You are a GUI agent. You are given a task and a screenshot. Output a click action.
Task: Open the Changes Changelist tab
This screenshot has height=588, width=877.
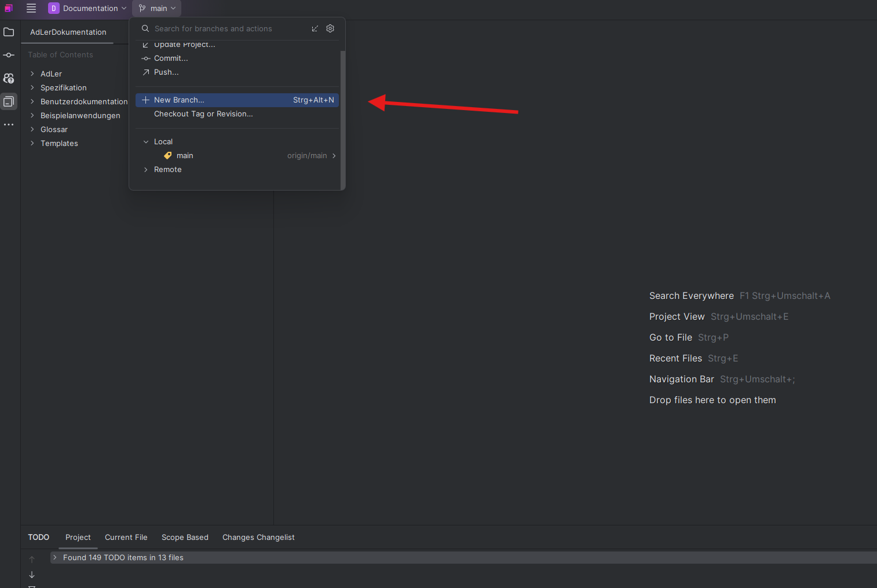258,538
